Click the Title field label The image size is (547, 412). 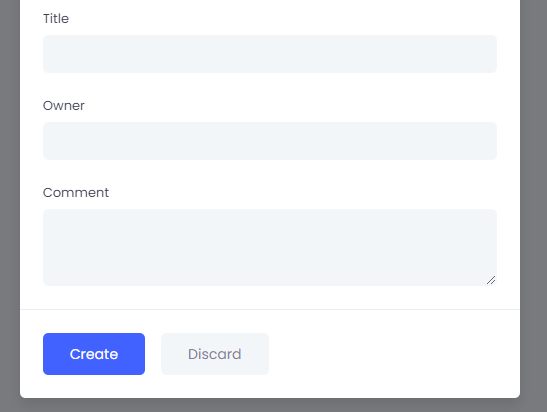pos(56,18)
